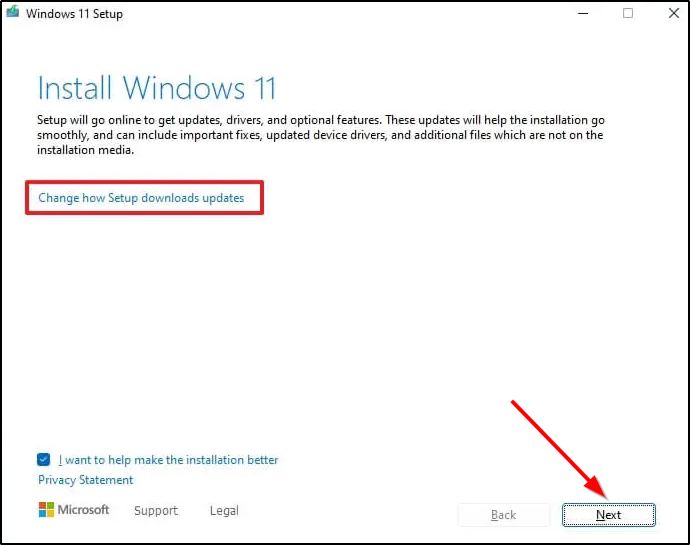Click the 'I want to help make the installation better' label
Image resolution: width=690 pixels, height=545 pixels.
point(168,460)
